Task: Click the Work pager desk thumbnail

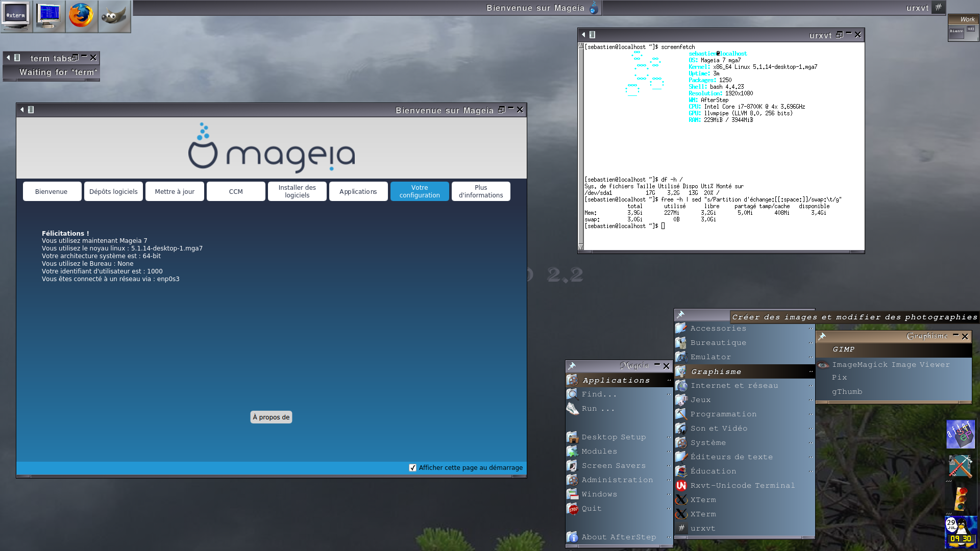Action: (964, 32)
